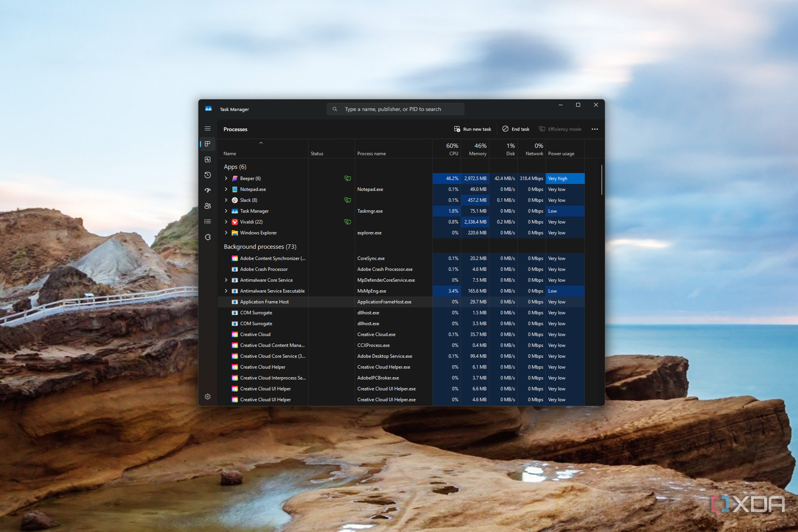
Task: Sort by the Network column header
Action: pyautogui.click(x=532, y=149)
